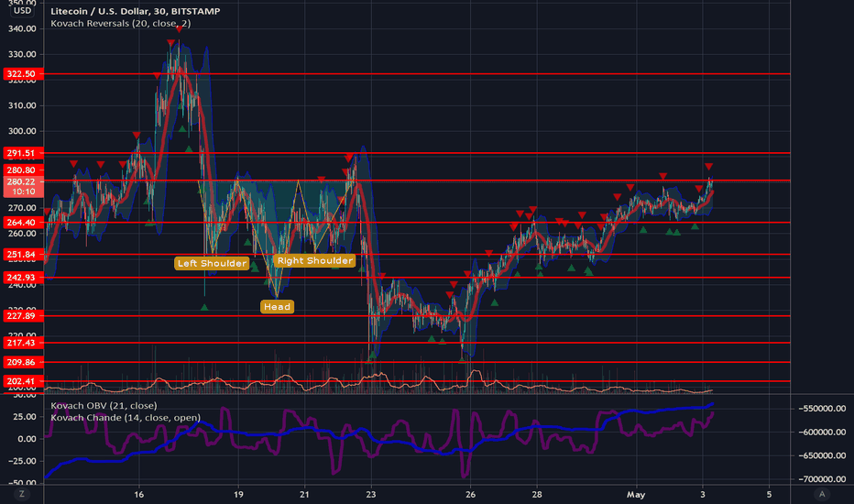This screenshot has height=504, width=854.
Task: Select the 322.50 price level label
Action: pos(22,74)
